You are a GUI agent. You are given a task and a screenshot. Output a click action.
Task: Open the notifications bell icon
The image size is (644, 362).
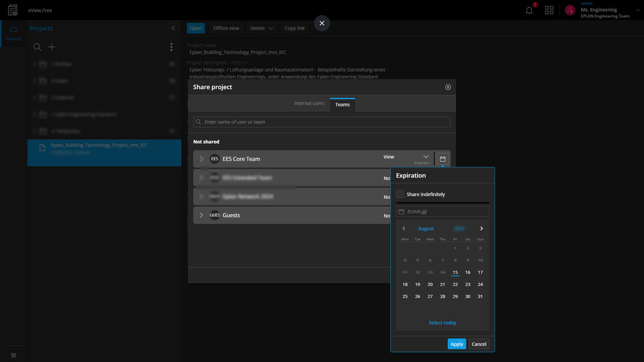[529, 10]
